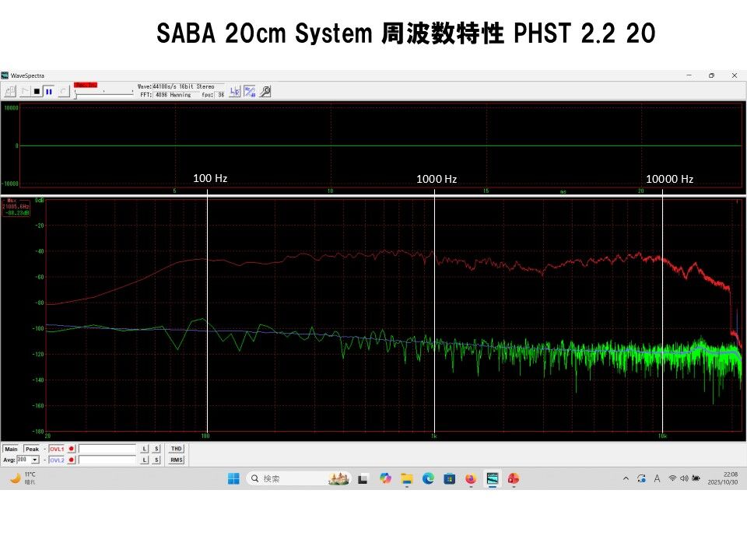Open the Avg count dropdown
The height and width of the screenshot is (560, 747).
point(35,460)
